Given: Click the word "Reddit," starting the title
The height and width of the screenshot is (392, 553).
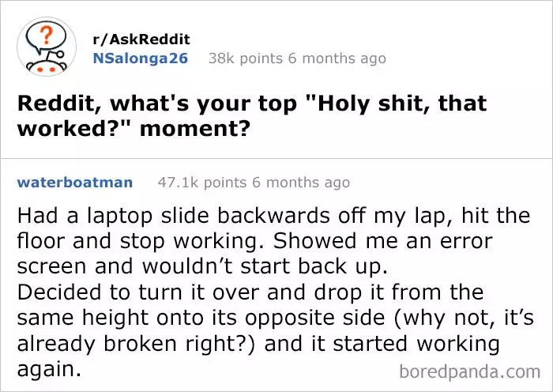Looking at the screenshot, I should click(51, 104).
